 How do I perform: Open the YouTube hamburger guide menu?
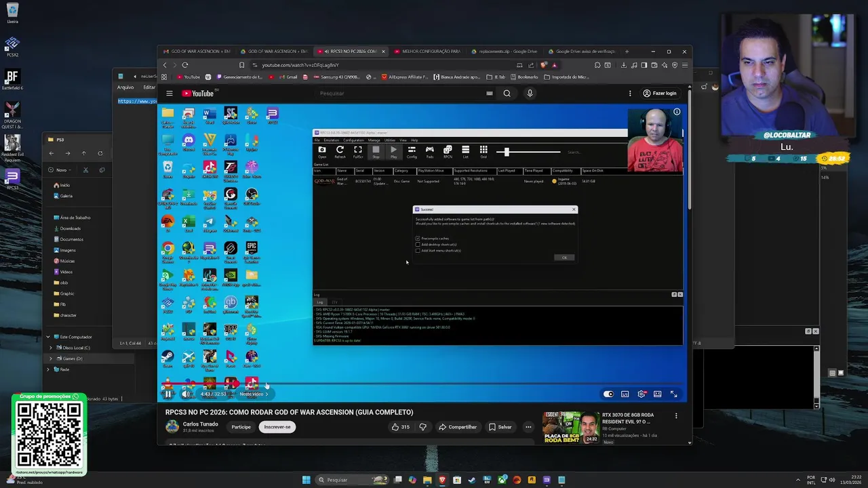pyautogui.click(x=170, y=94)
